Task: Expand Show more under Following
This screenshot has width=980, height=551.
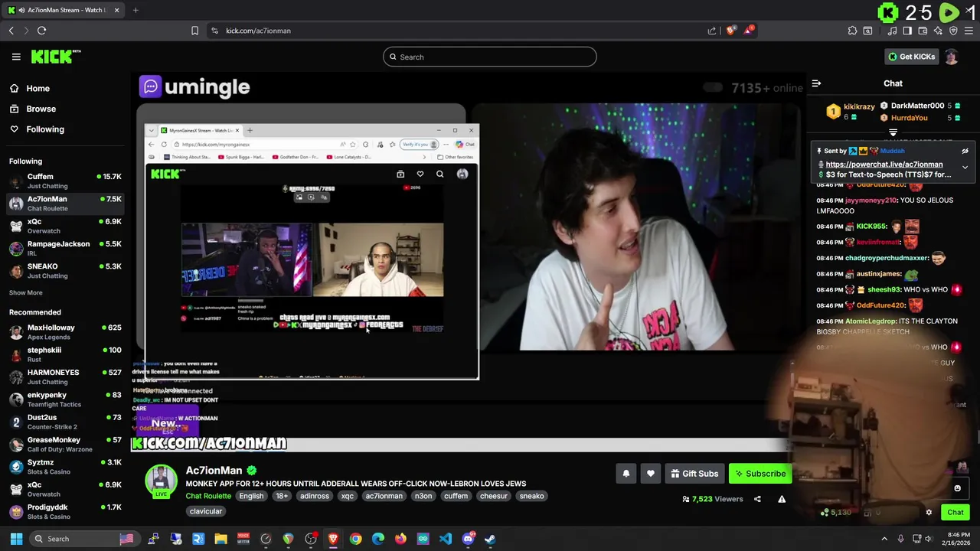Action: (25, 292)
